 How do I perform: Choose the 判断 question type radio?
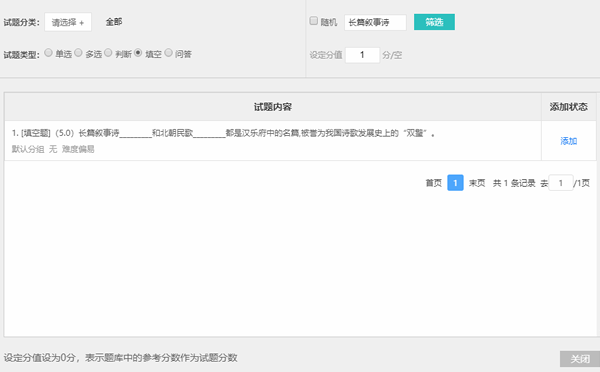(108, 53)
